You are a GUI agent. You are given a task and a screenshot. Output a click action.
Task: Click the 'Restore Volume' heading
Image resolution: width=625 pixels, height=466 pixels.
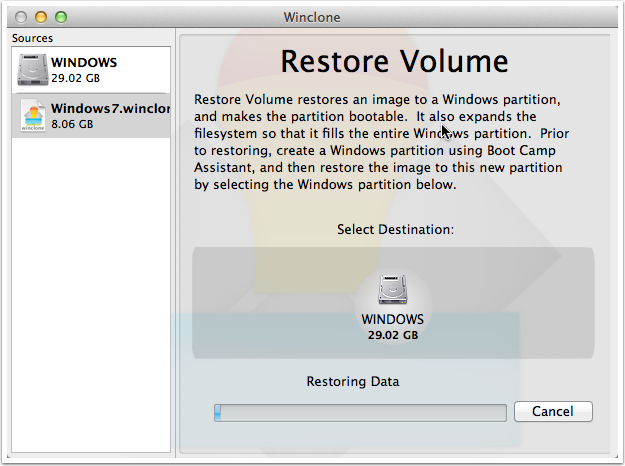(395, 61)
